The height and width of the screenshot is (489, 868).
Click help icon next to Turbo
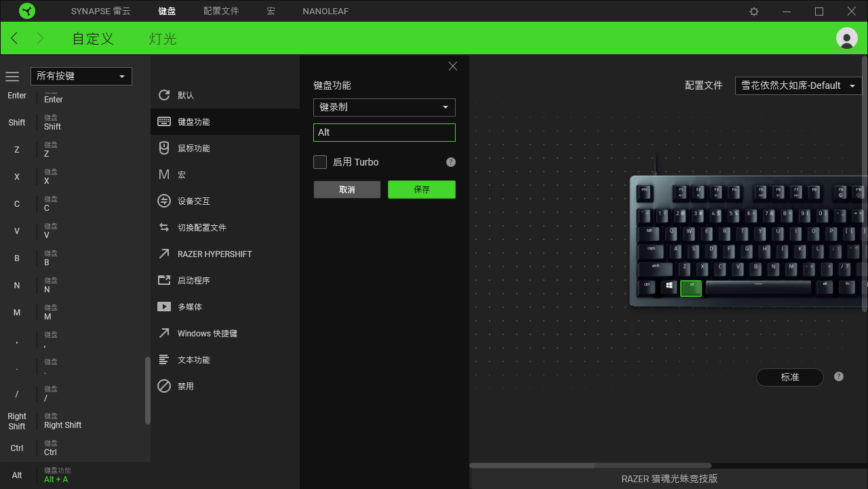451,162
